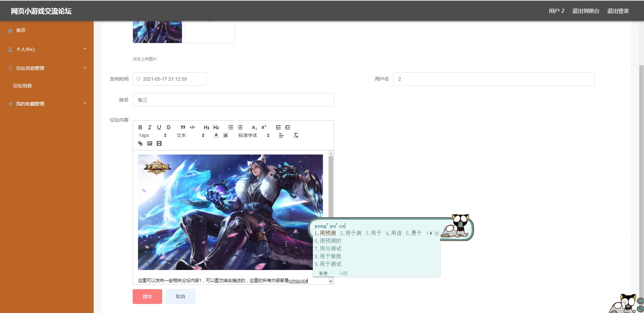The width and height of the screenshot is (644, 313).
Task: Select IME candidate 7 用与测试
Action: coord(328,249)
